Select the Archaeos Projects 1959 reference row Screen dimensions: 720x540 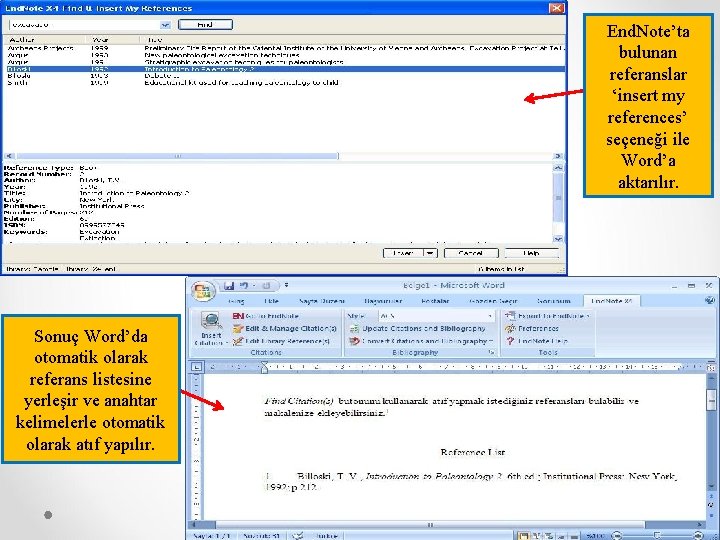pos(284,48)
